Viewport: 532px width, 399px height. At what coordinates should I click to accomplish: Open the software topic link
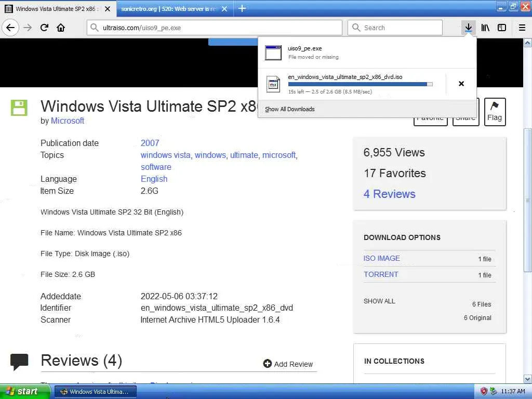(x=156, y=167)
